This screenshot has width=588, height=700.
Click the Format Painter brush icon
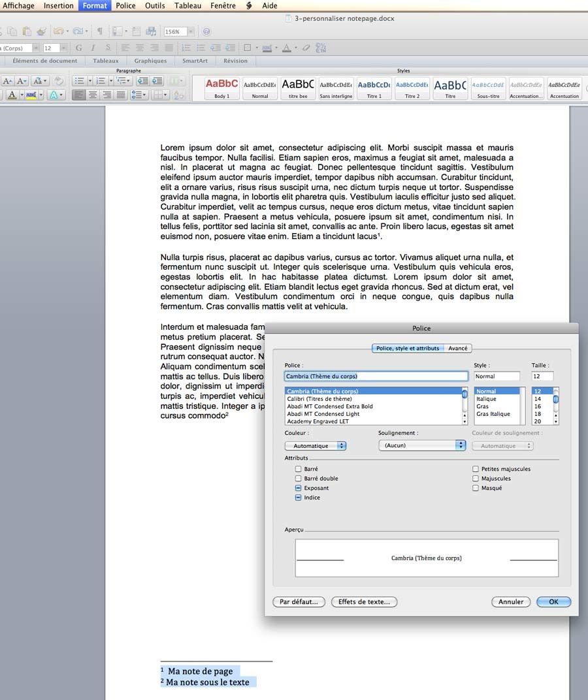click(41, 31)
